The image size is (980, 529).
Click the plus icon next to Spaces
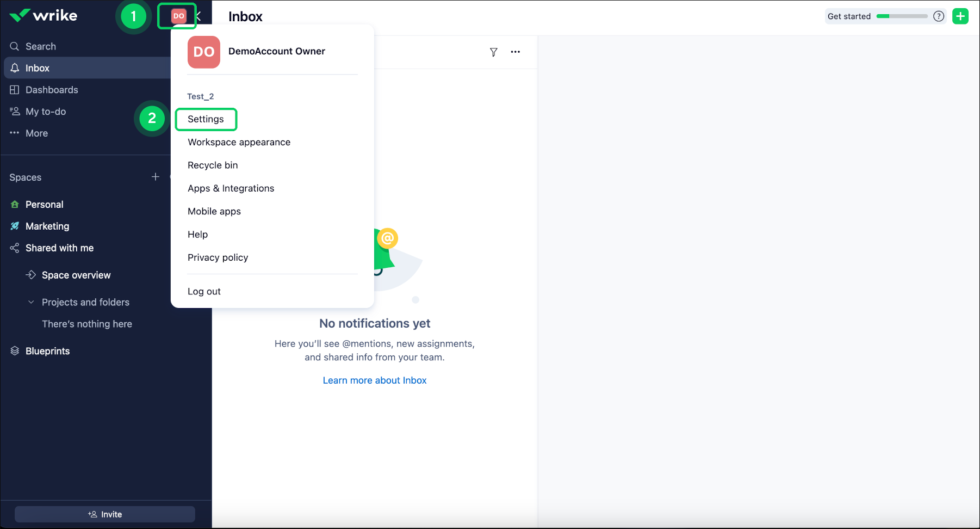coord(156,177)
